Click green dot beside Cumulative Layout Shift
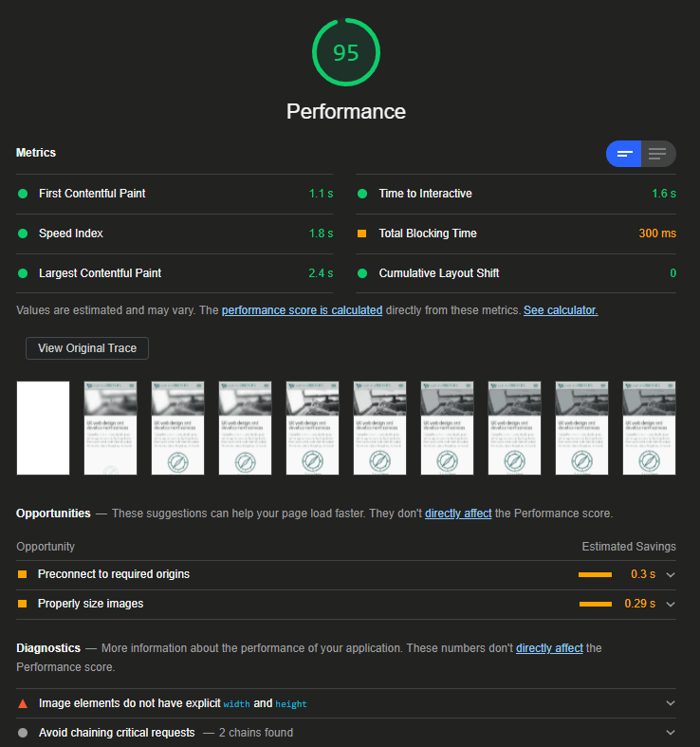The width and height of the screenshot is (700, 747). 361,273
